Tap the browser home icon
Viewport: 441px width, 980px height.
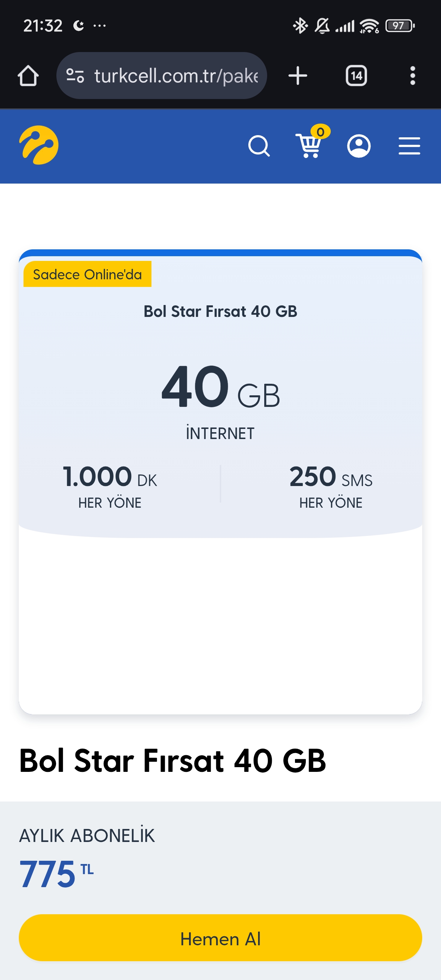point(28,76)
